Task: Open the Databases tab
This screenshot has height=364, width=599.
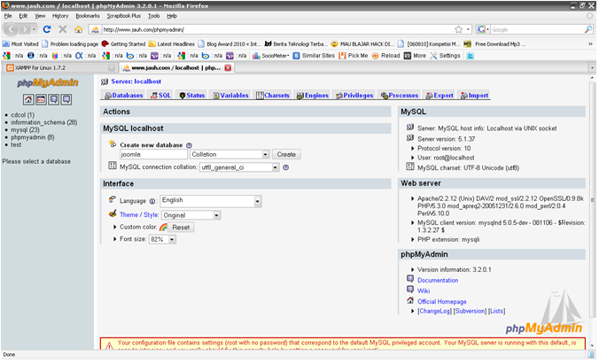Action: coord(123,96)
